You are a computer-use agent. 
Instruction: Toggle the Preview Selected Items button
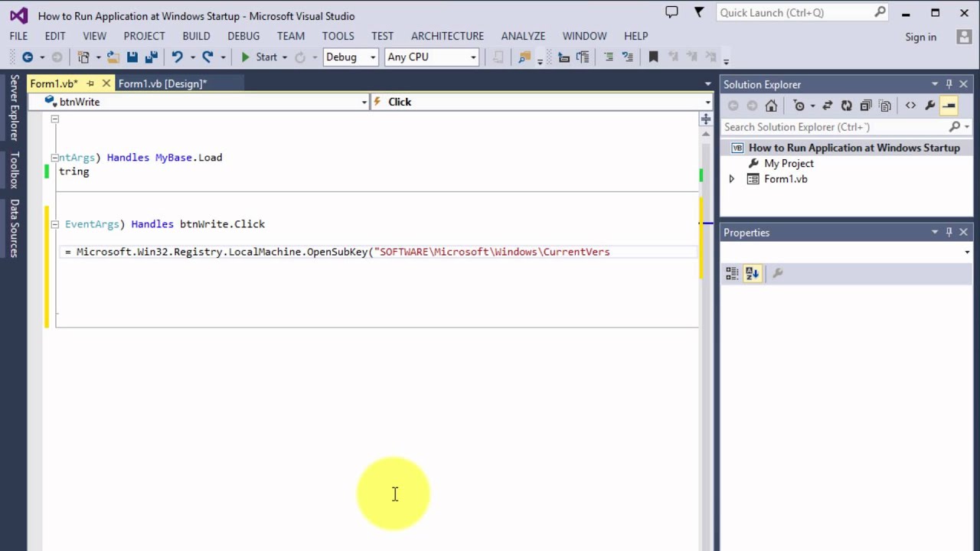click(x=949, y=106)
